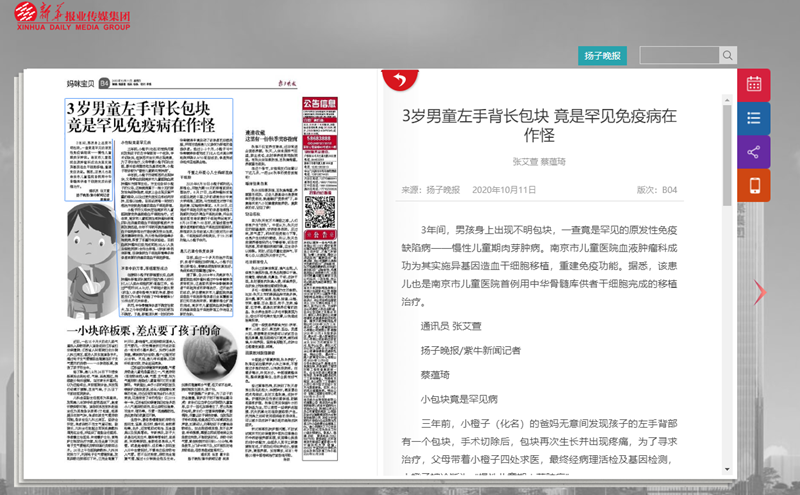Click the 妈咪宝贝 section label
This screenshot has height=495, width=800.
[80, 84]
